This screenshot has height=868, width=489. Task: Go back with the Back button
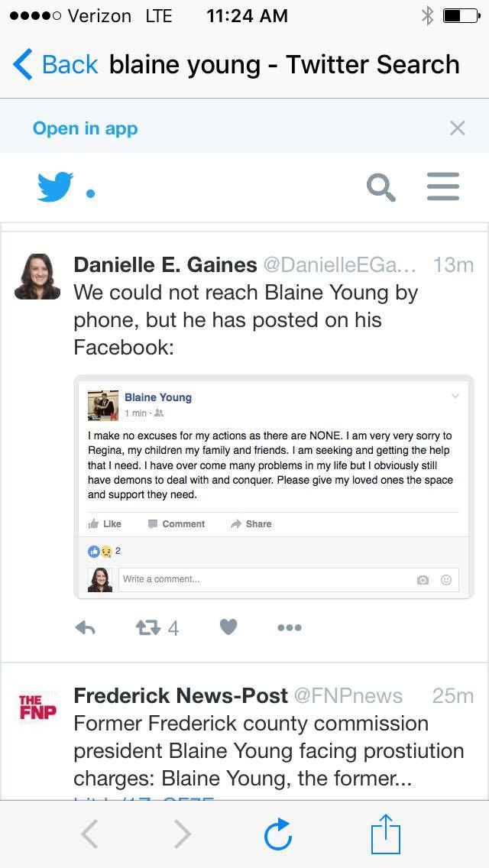click(55, 65)
